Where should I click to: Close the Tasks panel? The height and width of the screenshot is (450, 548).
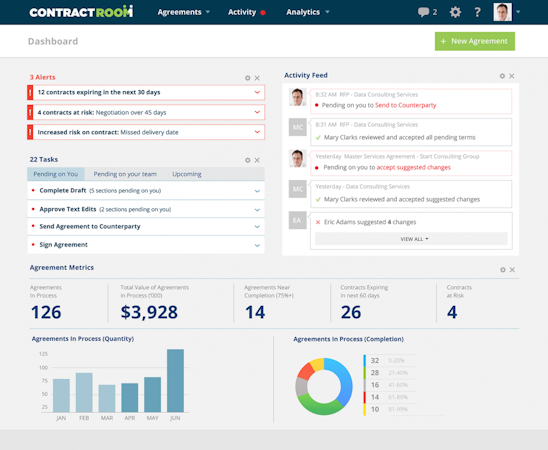tap(257, 160)
